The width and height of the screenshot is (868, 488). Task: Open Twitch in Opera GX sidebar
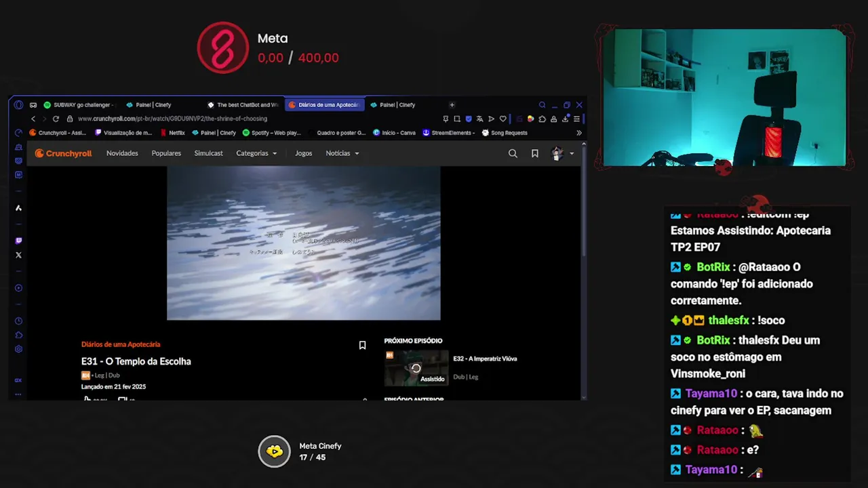tap(18, 241)
